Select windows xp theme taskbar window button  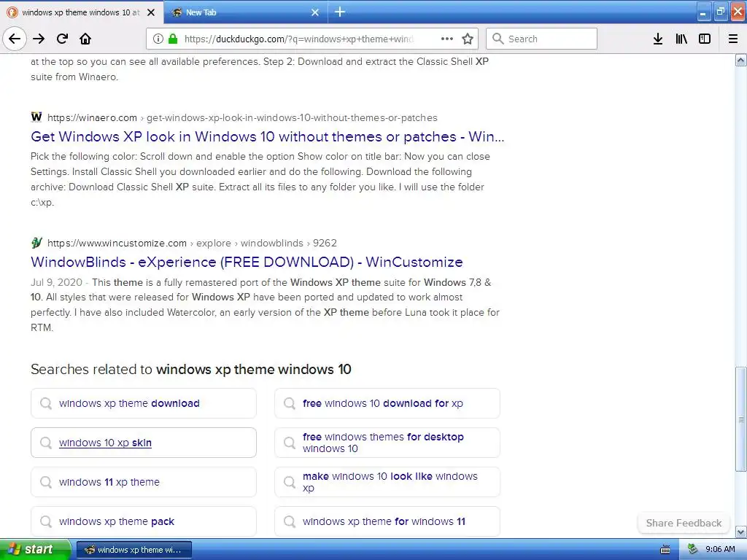(134, 550)
